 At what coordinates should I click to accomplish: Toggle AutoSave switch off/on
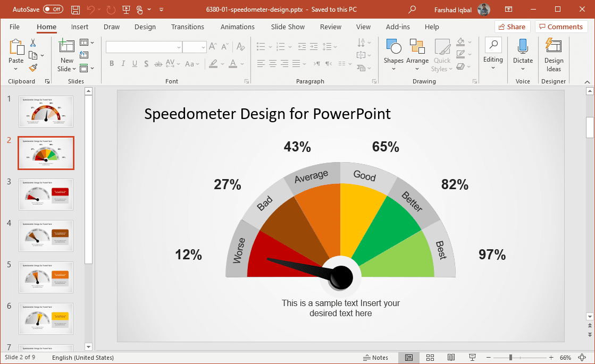53,10
